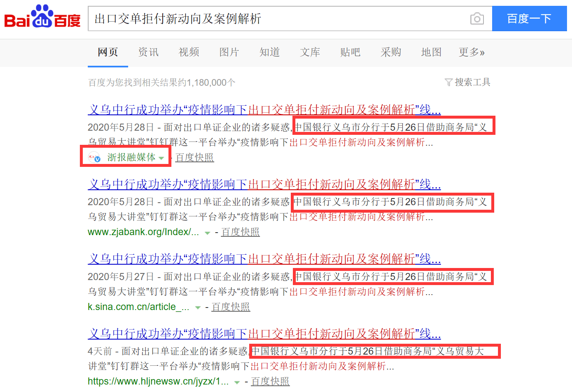Click the result count text 约1,180,000个

tap(207, 82)
